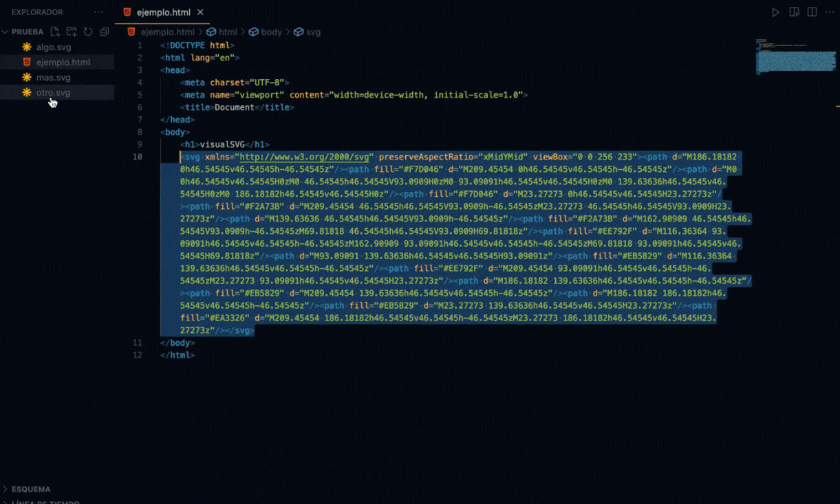Click the html breadcrumb item
The width and height of the screenshot is (840, 504).
pyautogui.click(x=228, y=32)
